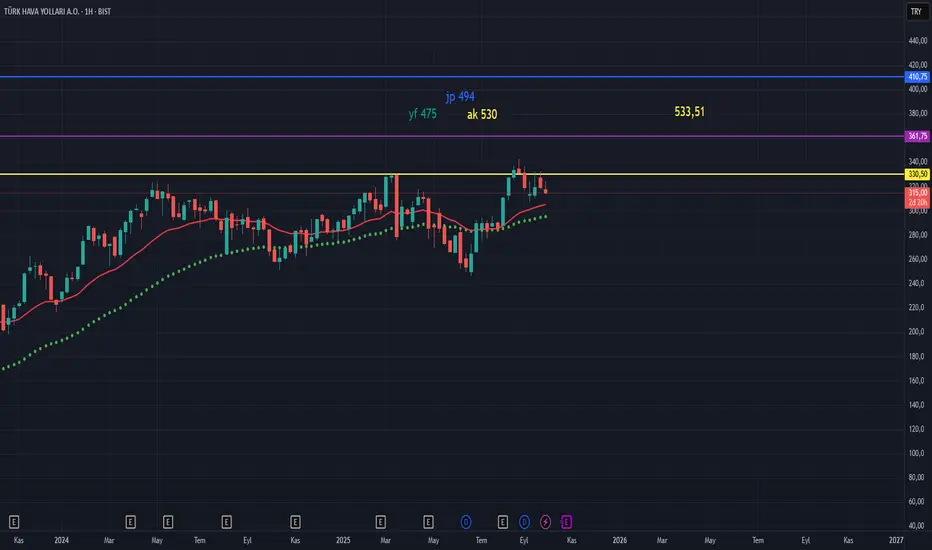932x550 pixels.
Task: Open the blue dividend marker after May 2025
Action: click(x=466, y=522)
